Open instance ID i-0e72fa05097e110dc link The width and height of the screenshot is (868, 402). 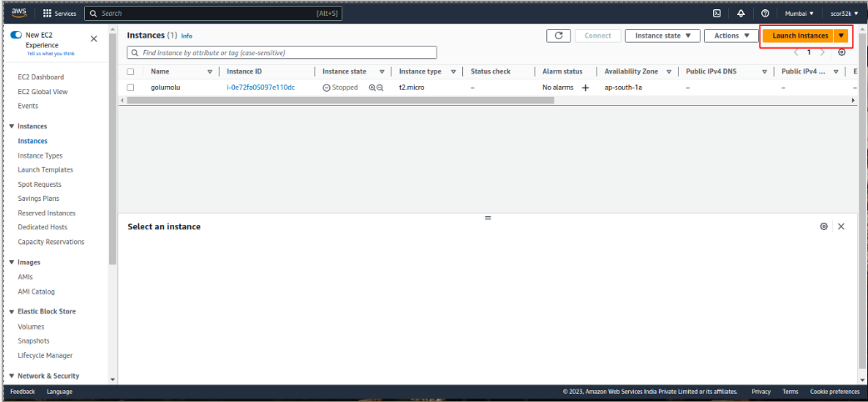click(261, 88)
